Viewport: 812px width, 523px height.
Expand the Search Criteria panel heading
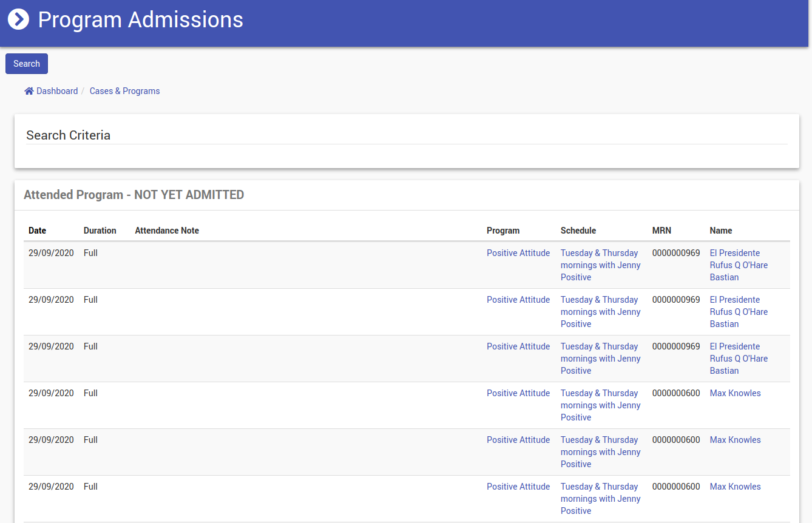tap(68, 135)
